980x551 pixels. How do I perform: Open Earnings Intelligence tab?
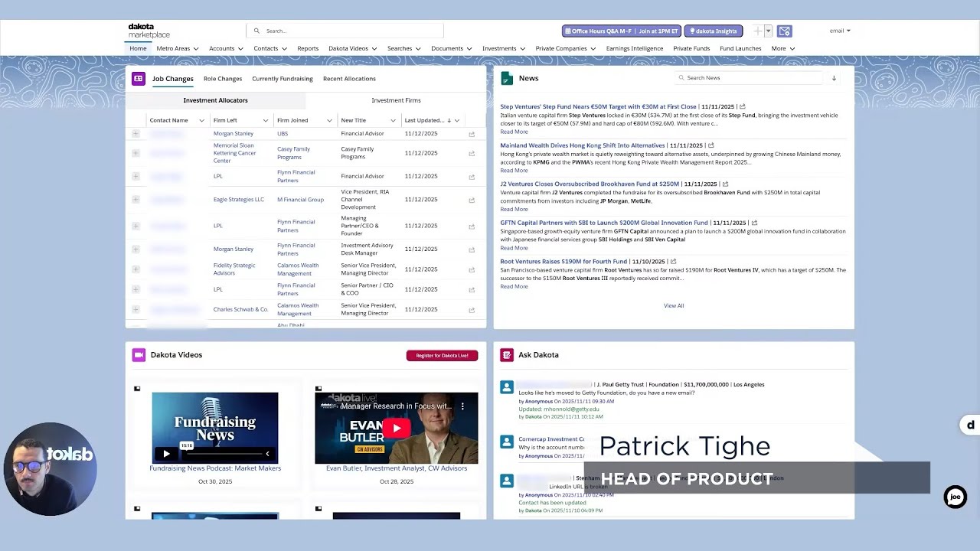tap(635, 48)
